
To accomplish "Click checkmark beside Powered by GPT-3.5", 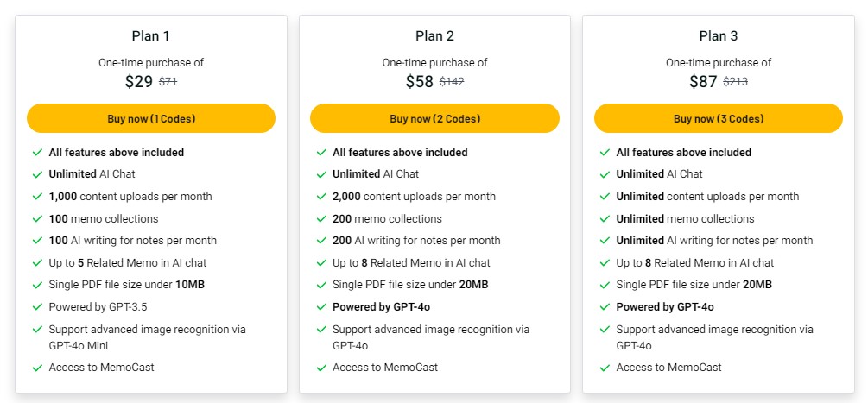I will point(37,307).
